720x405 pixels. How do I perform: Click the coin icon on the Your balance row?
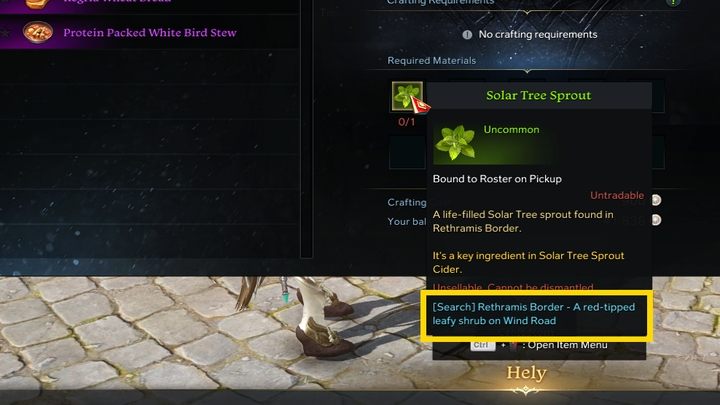(656, 220)
